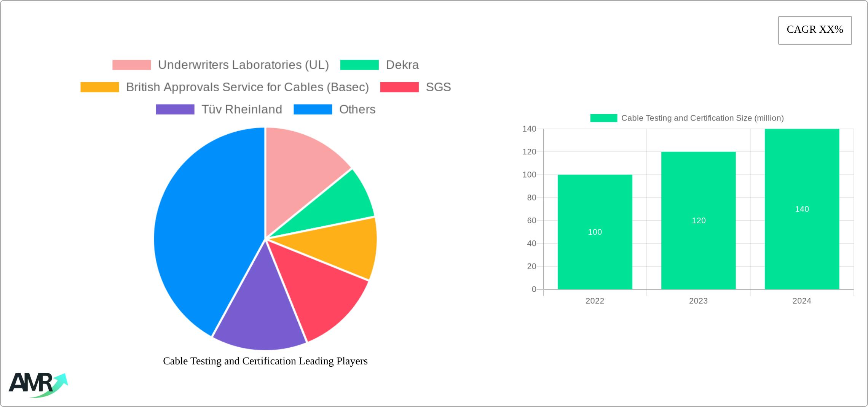The height and width of the screenshot is (407, 868).
Task: Select the purple Tüv Rheinland legend swatch
Action: (x=175, y=109)
